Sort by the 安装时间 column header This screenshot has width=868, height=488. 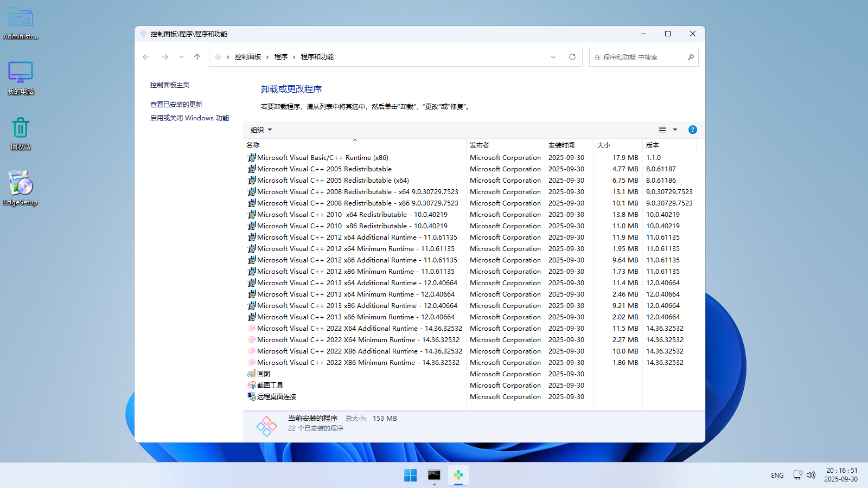click(x=569, y=145)
